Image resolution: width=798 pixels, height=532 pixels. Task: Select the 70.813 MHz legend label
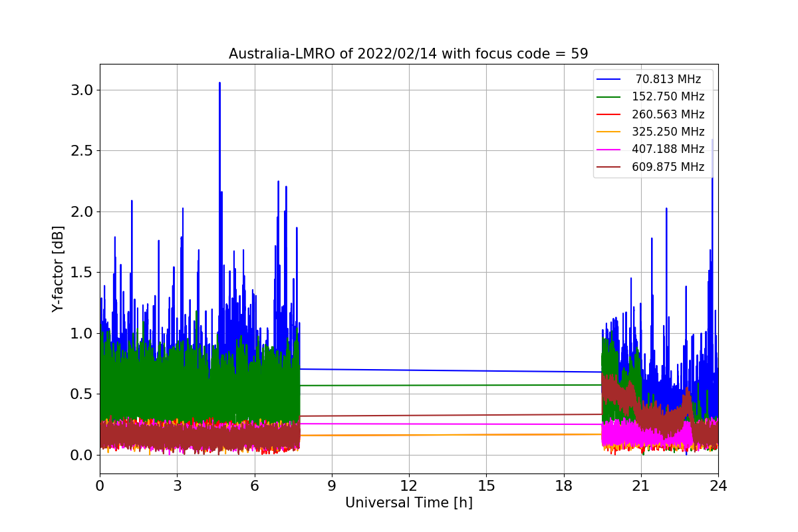(x=668, y=79)
